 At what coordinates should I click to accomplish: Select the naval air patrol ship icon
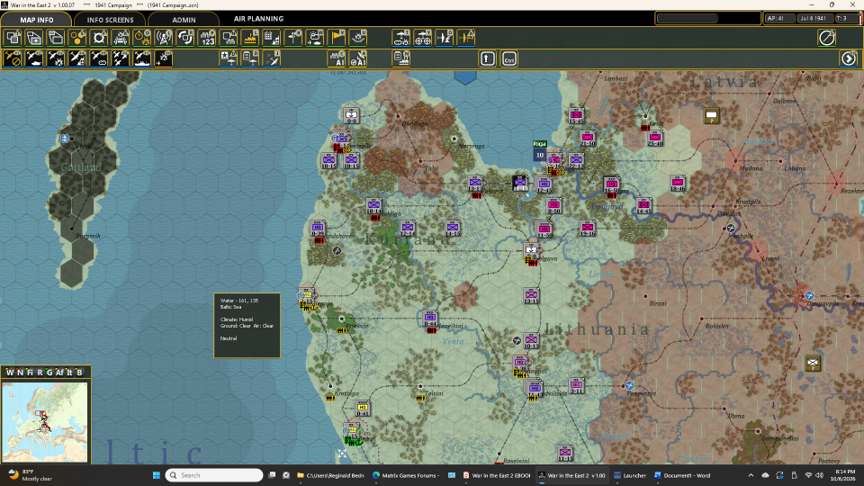click(x=142, y=58)
